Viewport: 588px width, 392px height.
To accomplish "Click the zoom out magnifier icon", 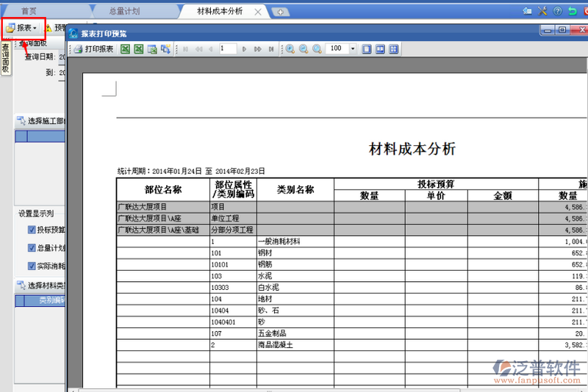I will (x=304, y=49).
